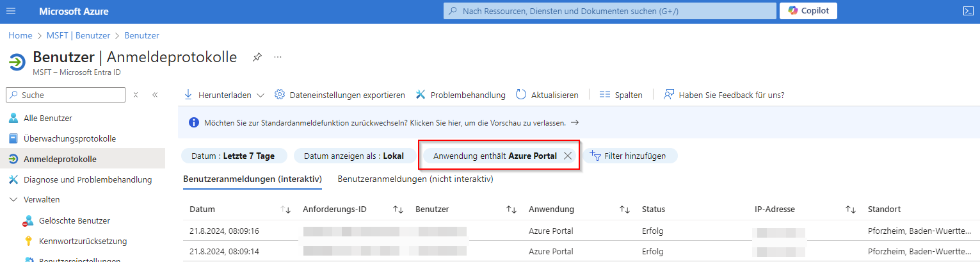Open the MSFT | Benutzer breadcrumb
The width and height of the screenshot is (980, 262).
tap(78, 35)
